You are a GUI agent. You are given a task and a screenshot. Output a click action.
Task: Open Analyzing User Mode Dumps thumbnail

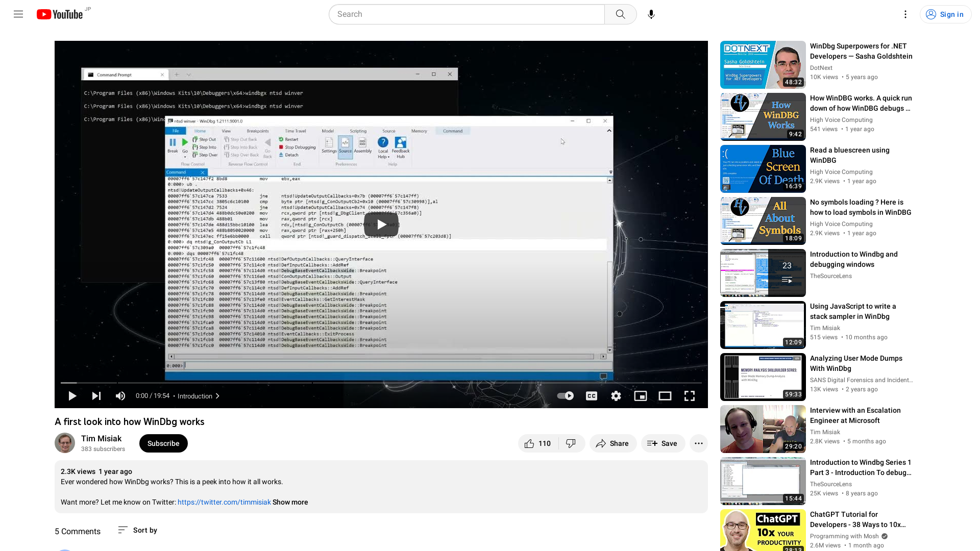[x=763, y=377]
